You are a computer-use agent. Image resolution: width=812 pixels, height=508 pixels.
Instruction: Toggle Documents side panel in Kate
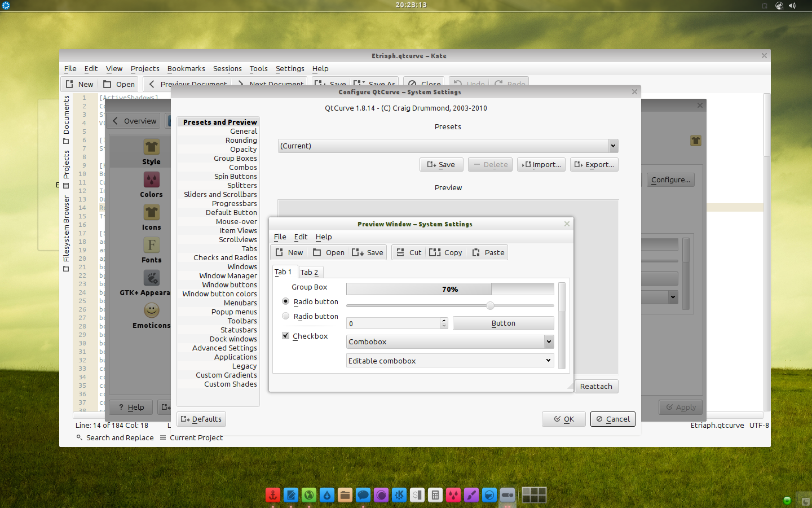pyautogui.click(x=66, y=120)
